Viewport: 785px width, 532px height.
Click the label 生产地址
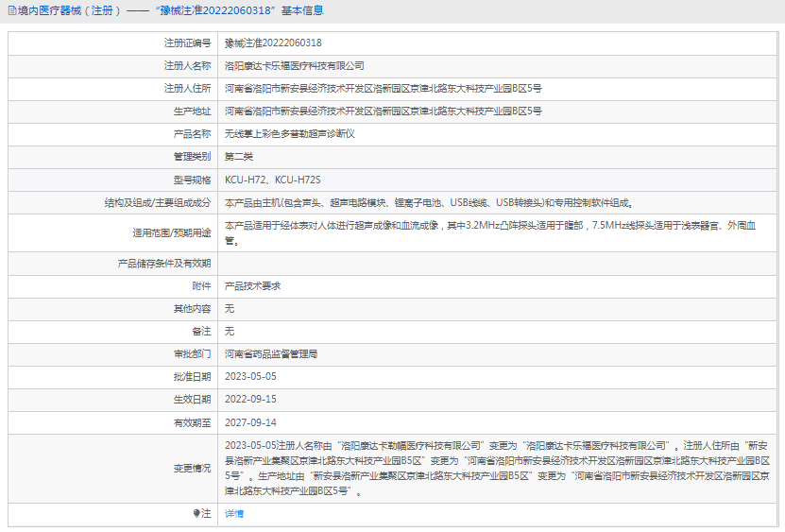(193, 112)
